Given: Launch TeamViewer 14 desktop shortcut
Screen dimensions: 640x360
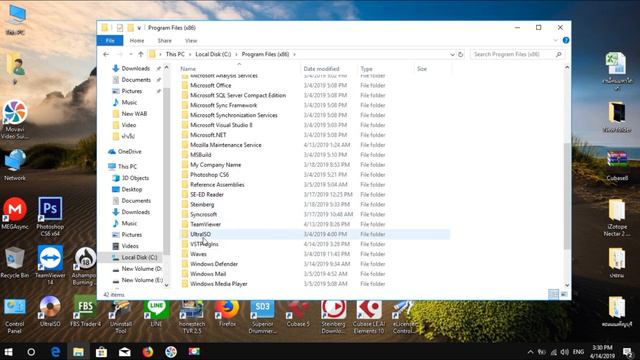Looking at the screenshot, I should (50, 264).
